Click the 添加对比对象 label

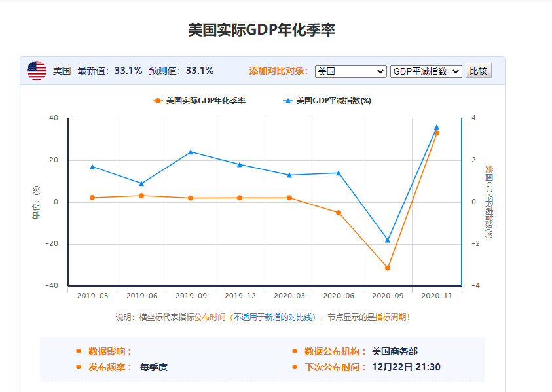(278, 71)
